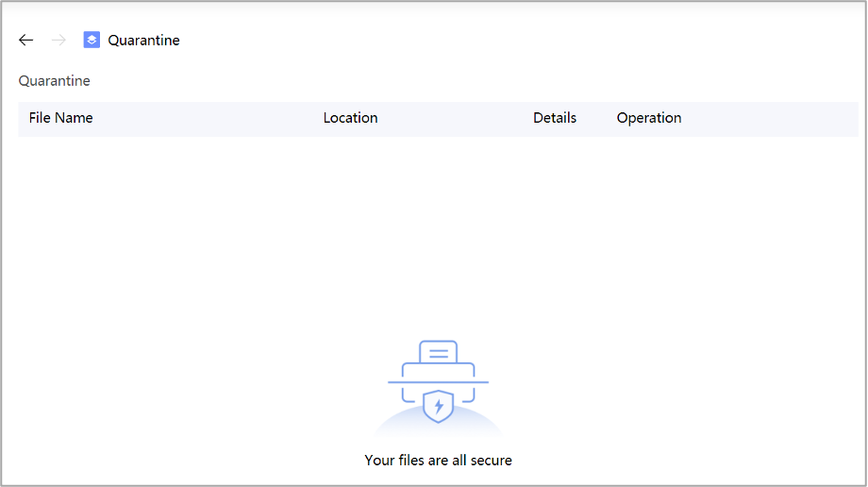Click the Details column header
Image resolution: width=868 pixels, height=487 pixels.
click(555, 118)
